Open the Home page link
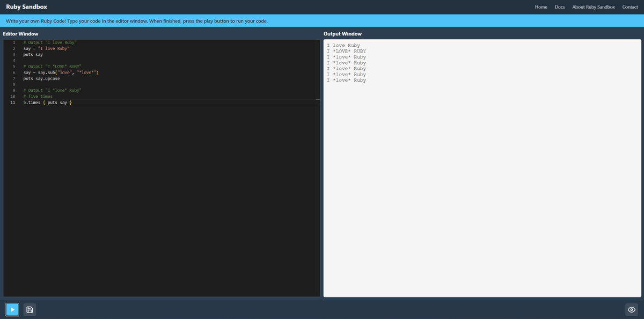 (541, 7)
